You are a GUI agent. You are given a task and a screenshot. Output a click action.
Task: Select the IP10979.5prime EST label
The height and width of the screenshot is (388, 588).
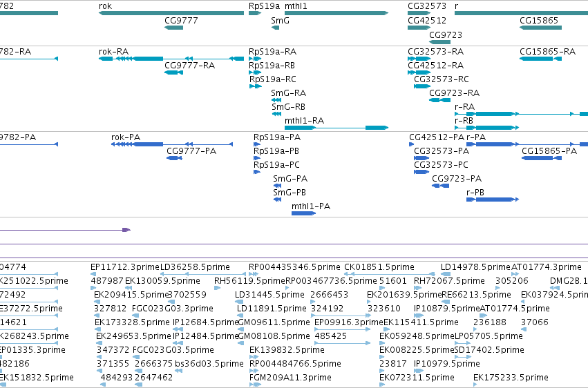tap(447, 364)
